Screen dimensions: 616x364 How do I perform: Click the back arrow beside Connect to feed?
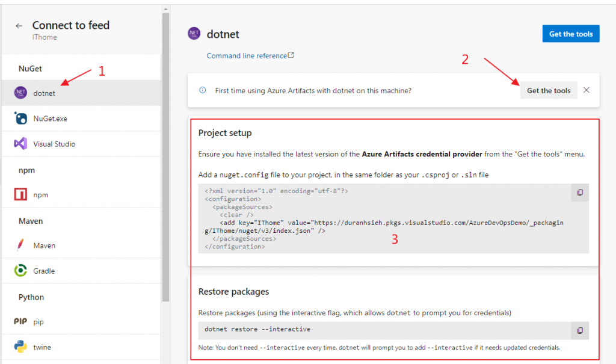tap(19, 26)
